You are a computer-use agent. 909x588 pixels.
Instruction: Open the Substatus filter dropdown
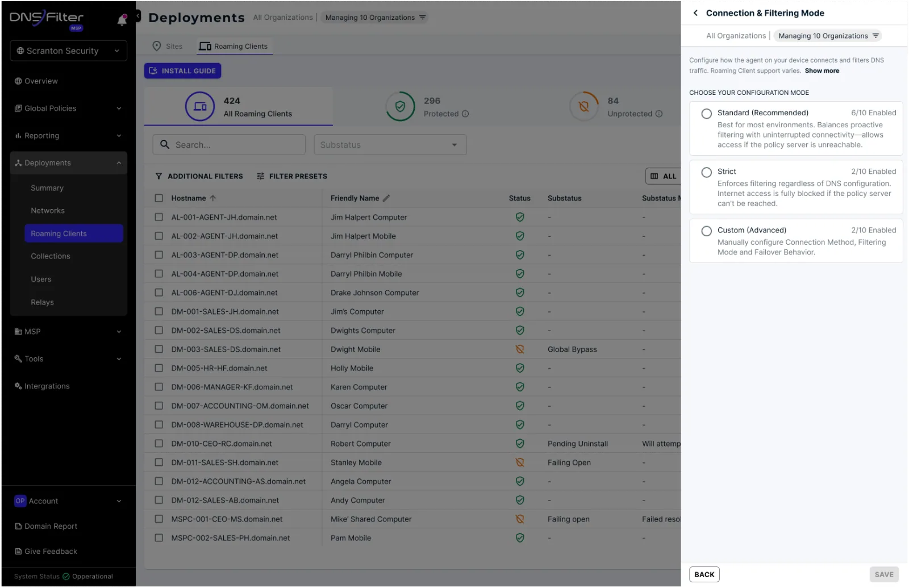390,145
